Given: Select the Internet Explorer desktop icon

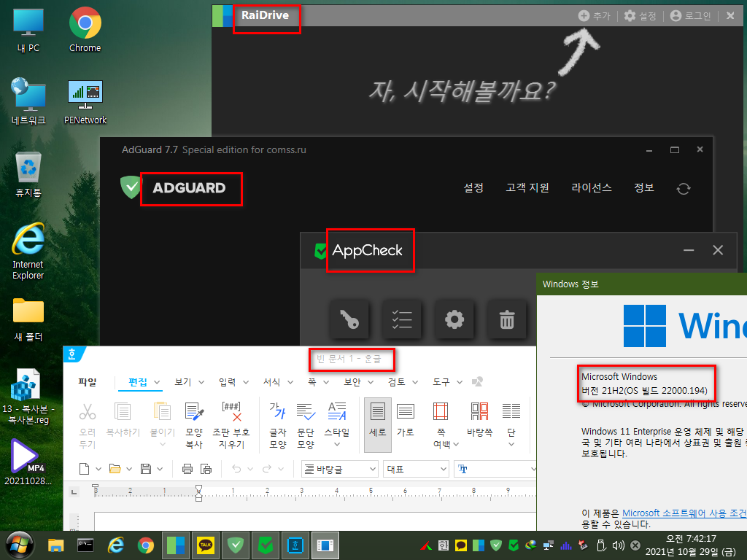Looking at the screenshot, I should click(x=28, y=252).
